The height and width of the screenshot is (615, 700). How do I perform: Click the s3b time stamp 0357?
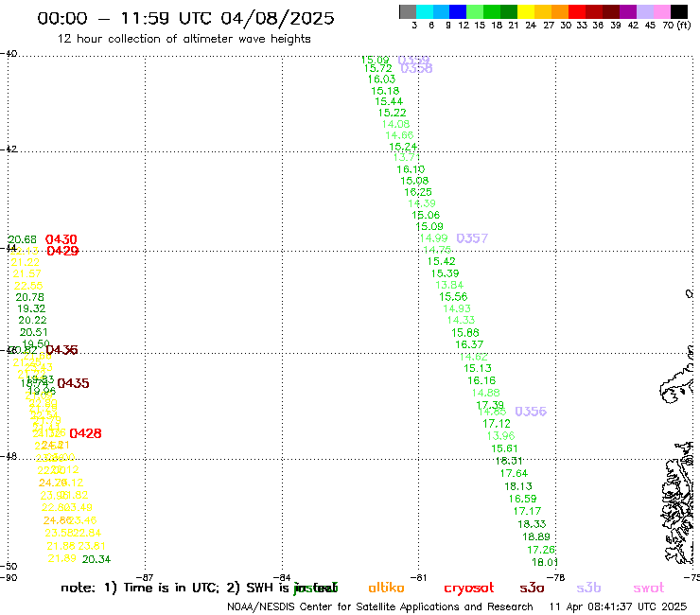[472, 238]
